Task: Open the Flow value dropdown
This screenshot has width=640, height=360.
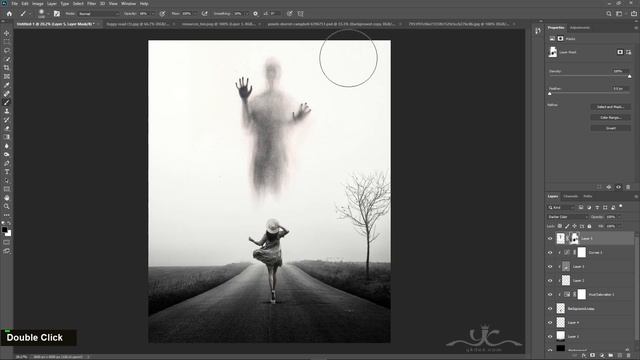Action: pyautogui.click(x=195, y=13)
